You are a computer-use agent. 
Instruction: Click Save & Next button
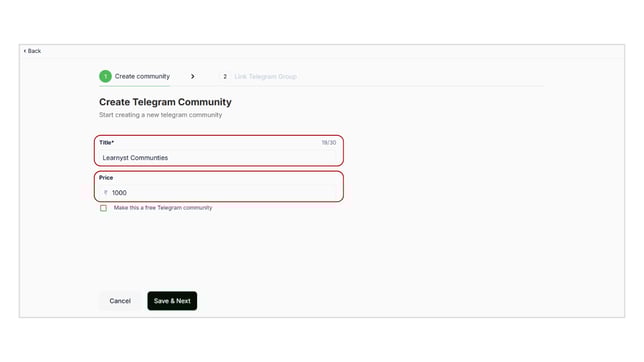click(172, 301)
